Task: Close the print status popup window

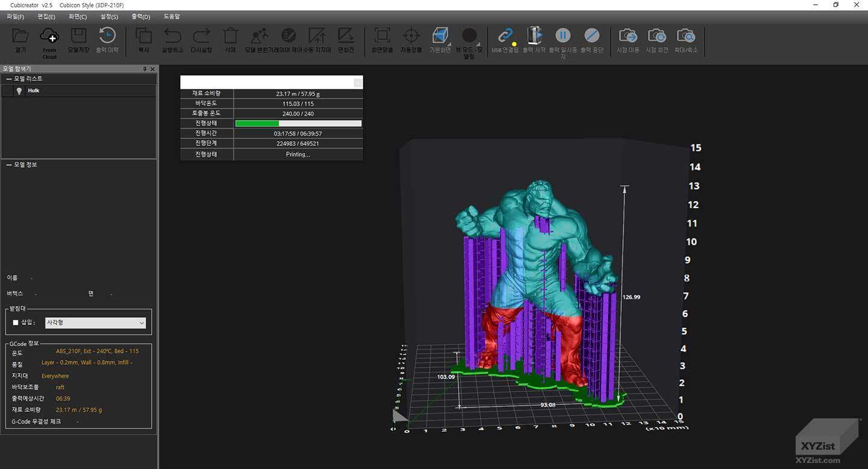Action: 357,83
